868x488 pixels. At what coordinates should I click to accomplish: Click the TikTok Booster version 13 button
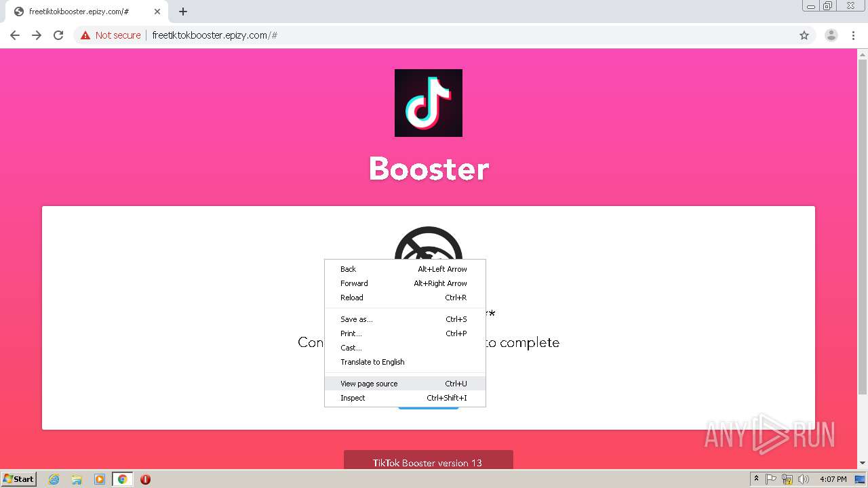429,460
